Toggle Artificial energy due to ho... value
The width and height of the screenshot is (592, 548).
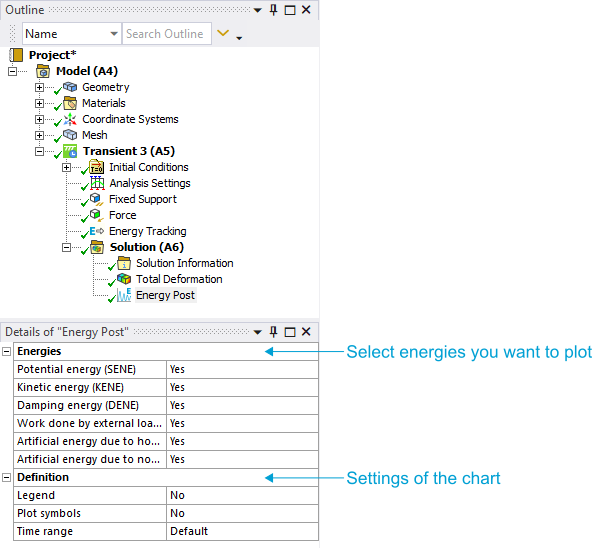tap(242, 441)
